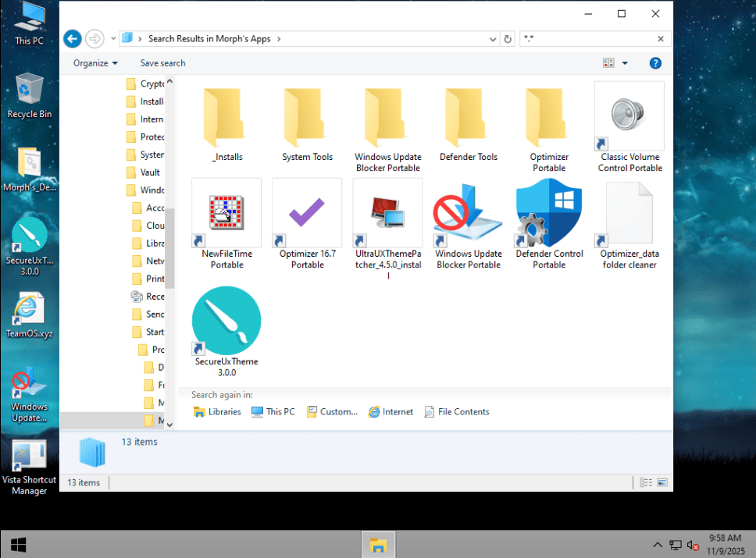Select the Optimizer_data folder cleaner shortcut
This screenshot has height=558, width=756.
(629, 224)
